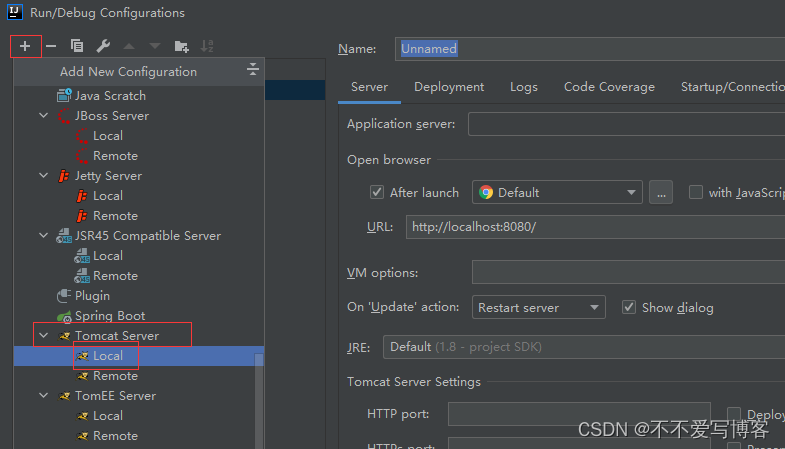This screenshot has width=785, height=449.
Task: Click the Copy Configuration icon
Action: pos(77,46)
